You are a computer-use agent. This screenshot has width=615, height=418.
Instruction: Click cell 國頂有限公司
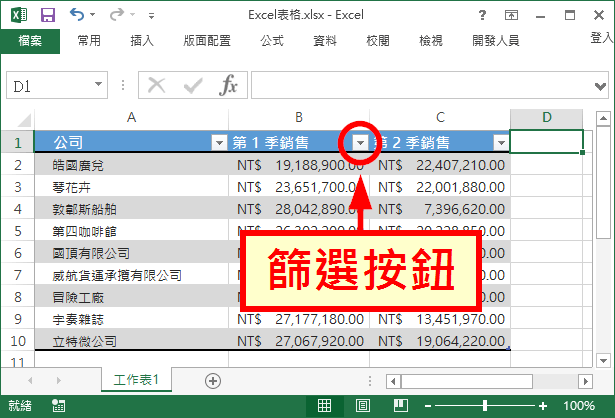pos(131,253)
